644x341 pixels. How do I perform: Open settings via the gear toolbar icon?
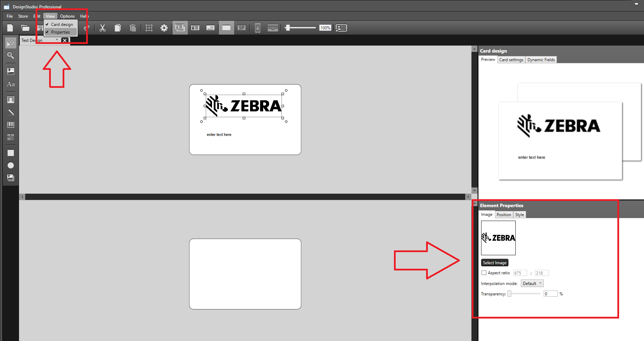[x=164, y=28]
